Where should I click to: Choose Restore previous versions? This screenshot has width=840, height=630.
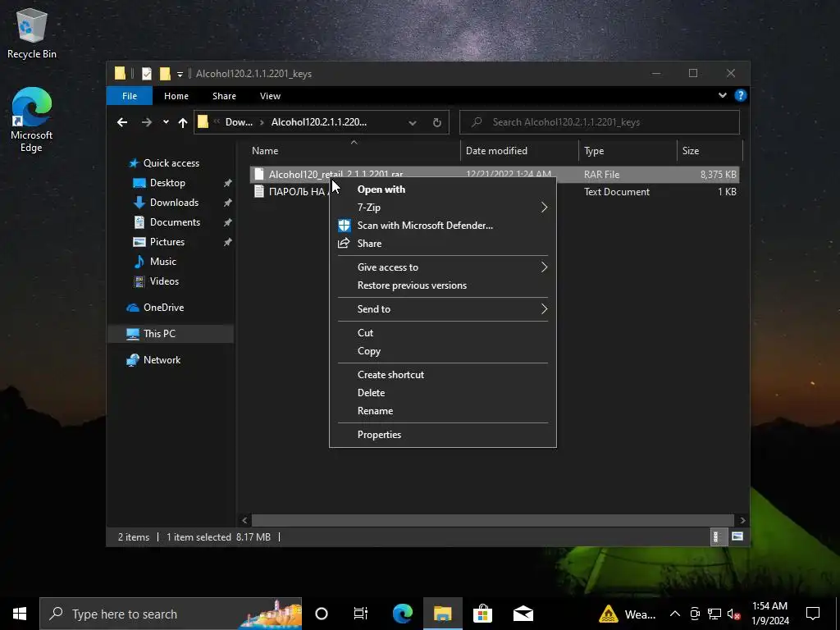click(442, 285)
